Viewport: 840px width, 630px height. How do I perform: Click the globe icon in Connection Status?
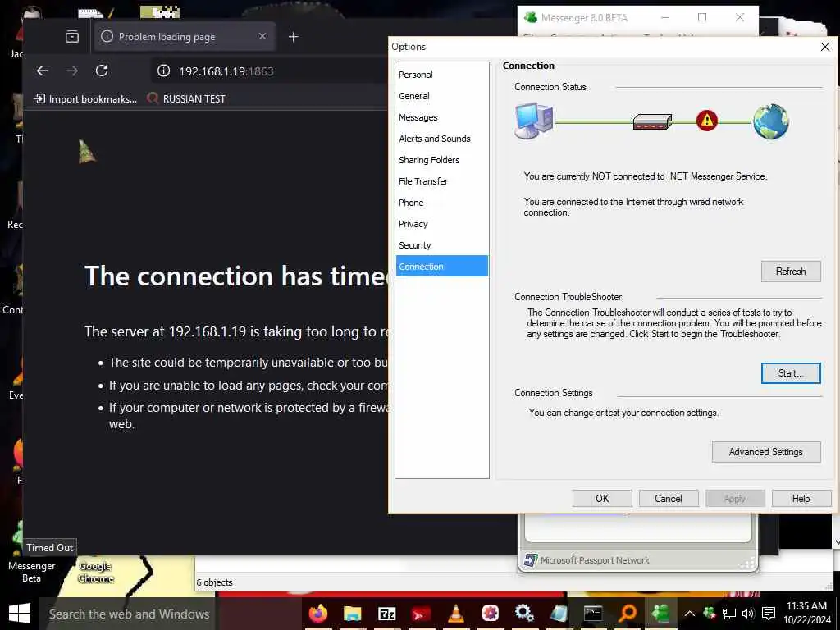pyautogui.click(x=771, y=121)
